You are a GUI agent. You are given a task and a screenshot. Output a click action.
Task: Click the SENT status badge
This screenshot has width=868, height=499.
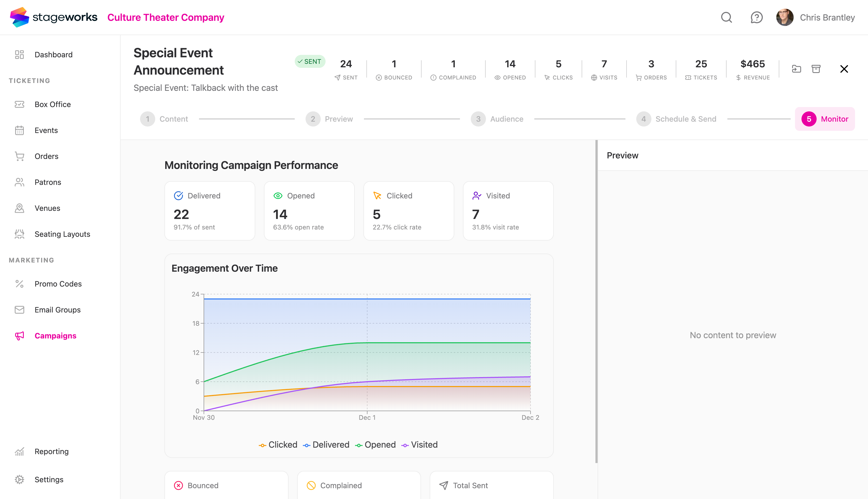coord(310,61)
